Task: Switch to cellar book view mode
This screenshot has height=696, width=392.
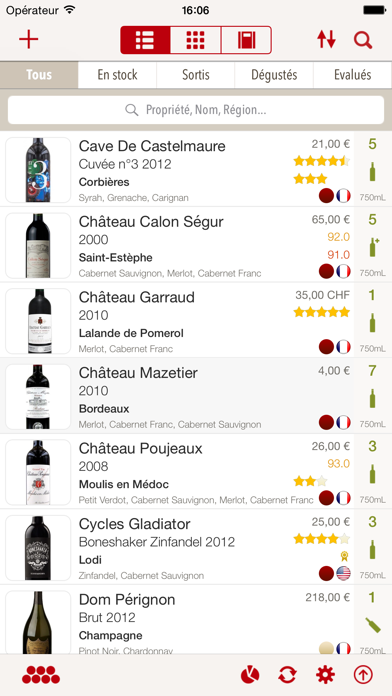Action: click(x=246, y=40)
